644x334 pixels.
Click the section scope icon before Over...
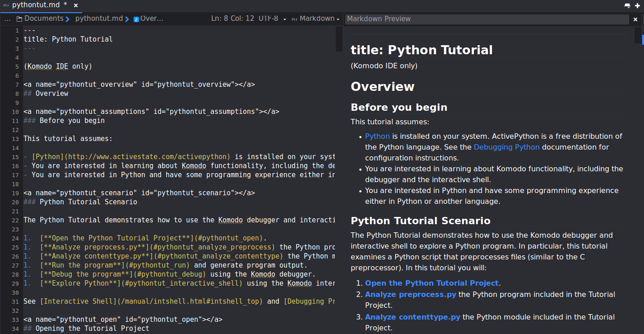136,19
